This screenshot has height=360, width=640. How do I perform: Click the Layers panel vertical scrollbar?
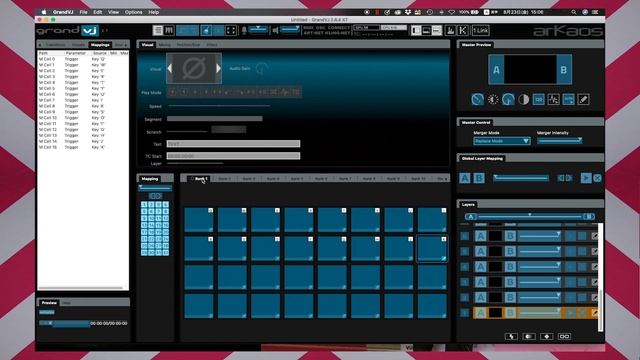(x=600, y=278)
